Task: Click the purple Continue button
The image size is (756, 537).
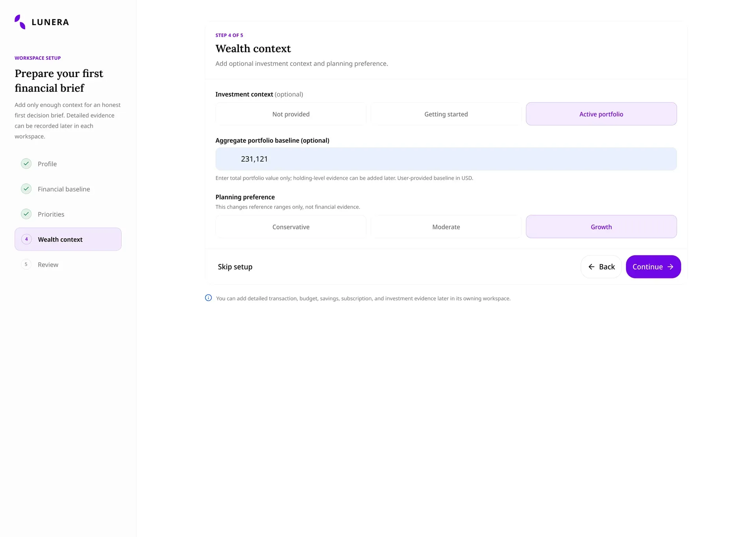Action: click(x=653, y=267)
